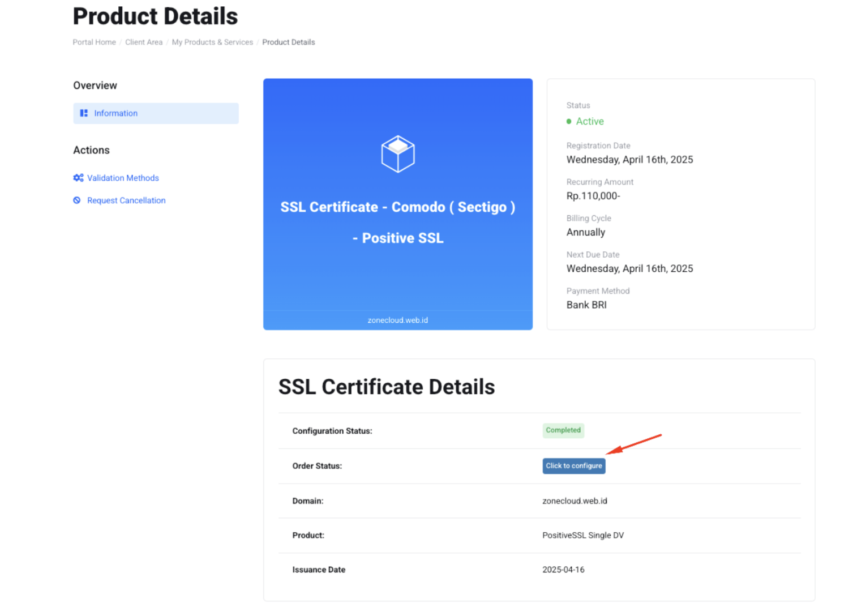
Task: Click the Billing Cycle label
Action: (x=589, y=219)
